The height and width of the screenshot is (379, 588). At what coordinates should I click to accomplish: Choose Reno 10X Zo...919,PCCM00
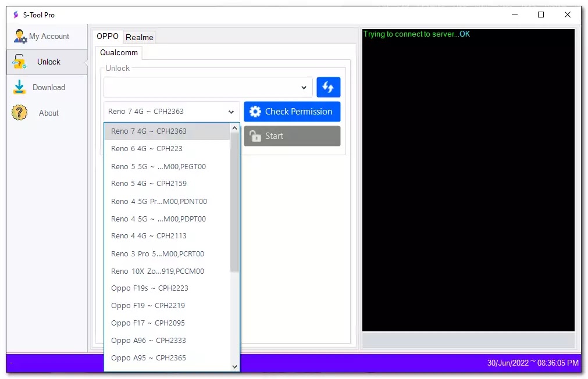(x=168, y=271)
